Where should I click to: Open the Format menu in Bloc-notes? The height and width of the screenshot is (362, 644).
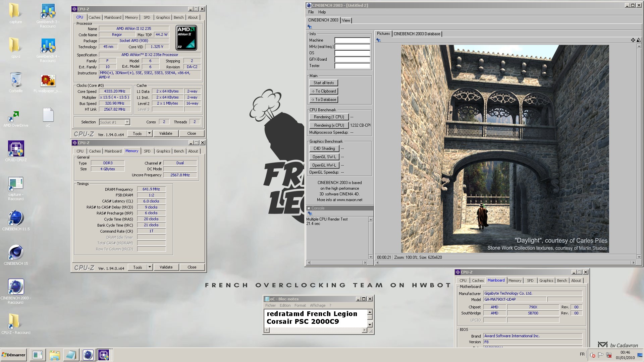(300, 305)
